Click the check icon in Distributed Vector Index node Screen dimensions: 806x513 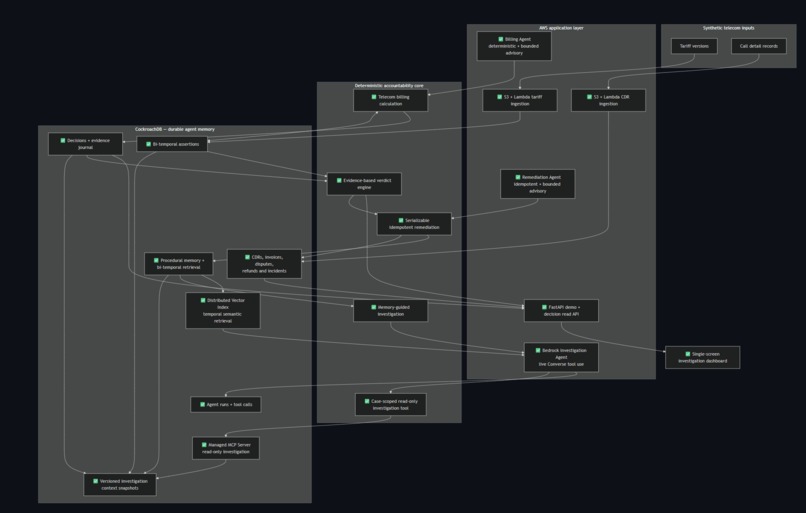(203, 300)
